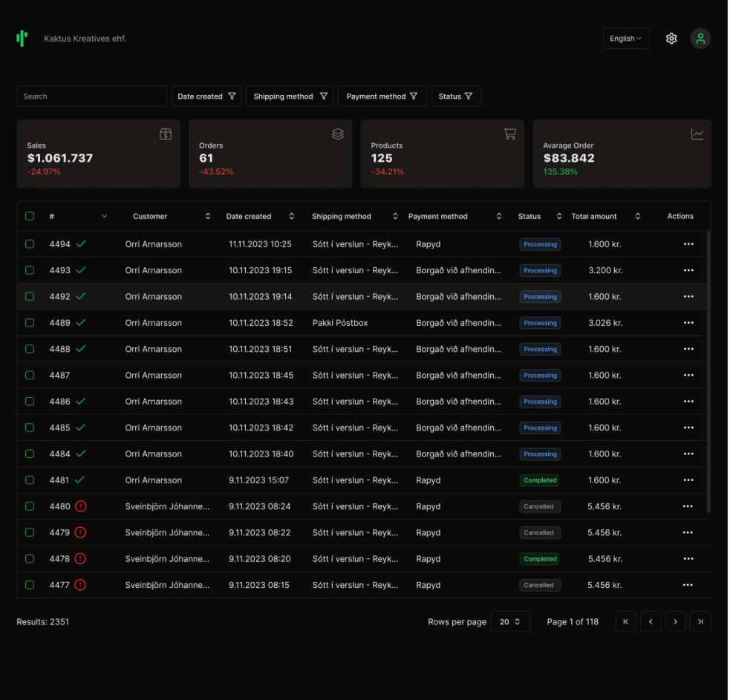Image resolution: width=736 pixels, height=700 pixels.
Task: Tick the checkbox for order 4493
Action: pyautogui.click(x=30, y=270)
